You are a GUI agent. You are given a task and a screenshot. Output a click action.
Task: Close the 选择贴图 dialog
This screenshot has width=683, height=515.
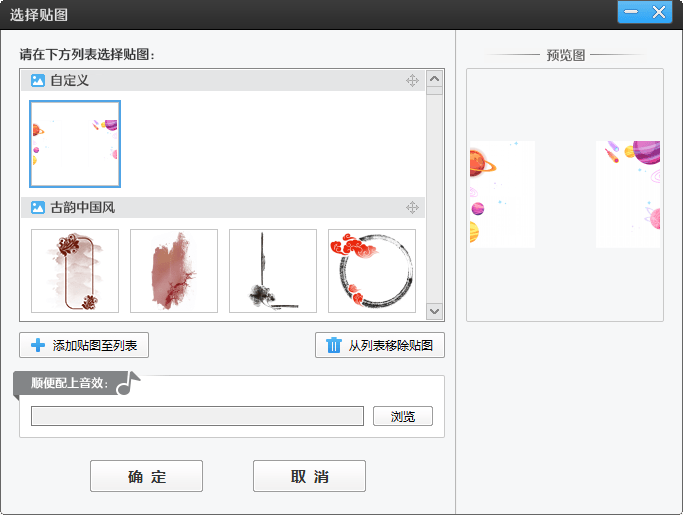point(659,12)
